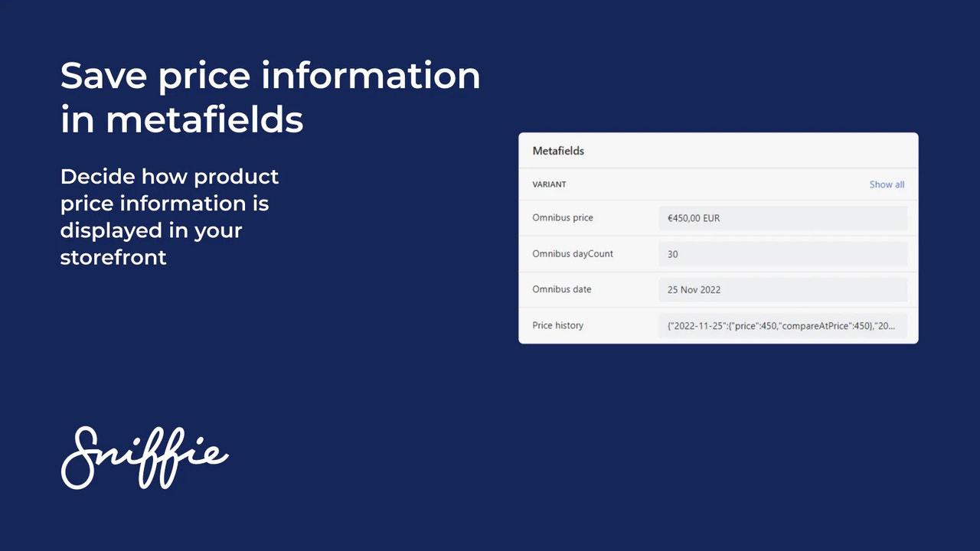
Task: Click the Price history row label
Action: tap(557, 325)
